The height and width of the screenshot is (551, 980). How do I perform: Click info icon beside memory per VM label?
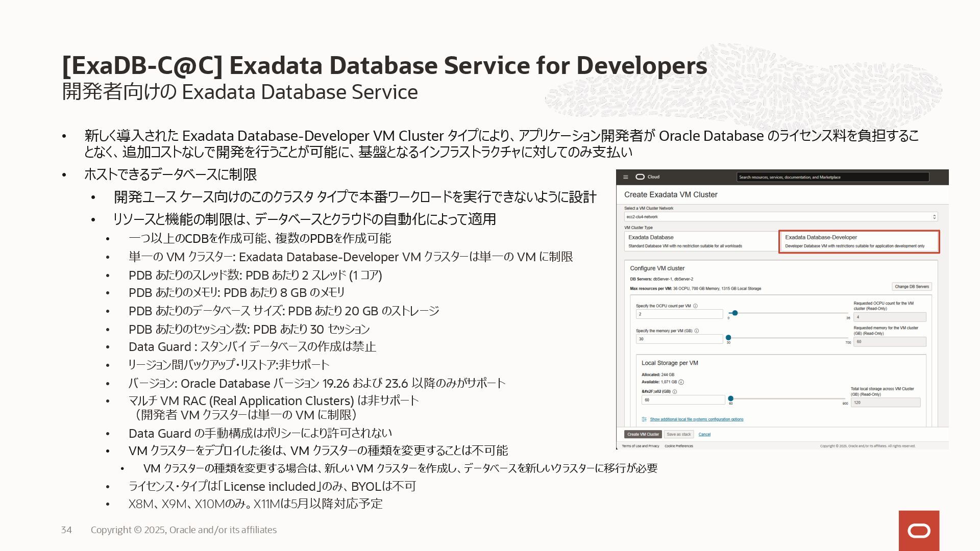pyautogui.click(x=697, y=331)
